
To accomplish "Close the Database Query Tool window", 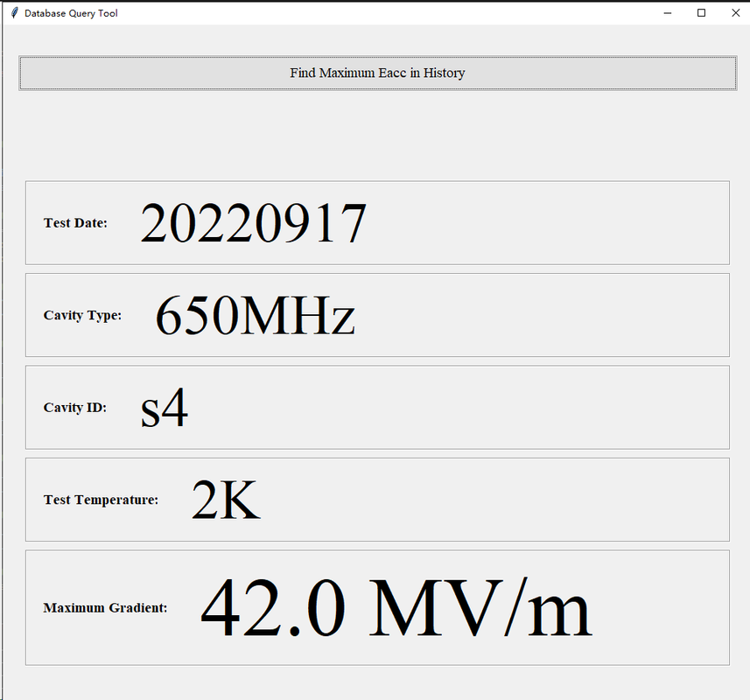I will [x=736, y=13].
